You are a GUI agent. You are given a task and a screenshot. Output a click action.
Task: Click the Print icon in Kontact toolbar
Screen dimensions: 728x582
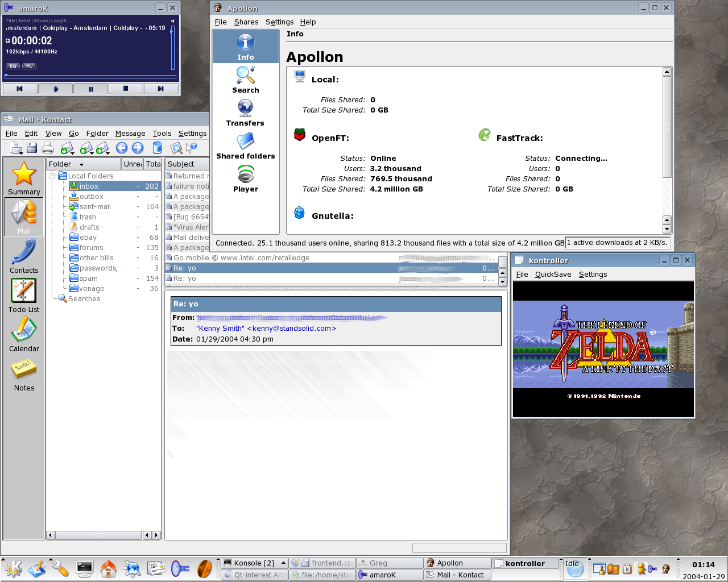48,148
